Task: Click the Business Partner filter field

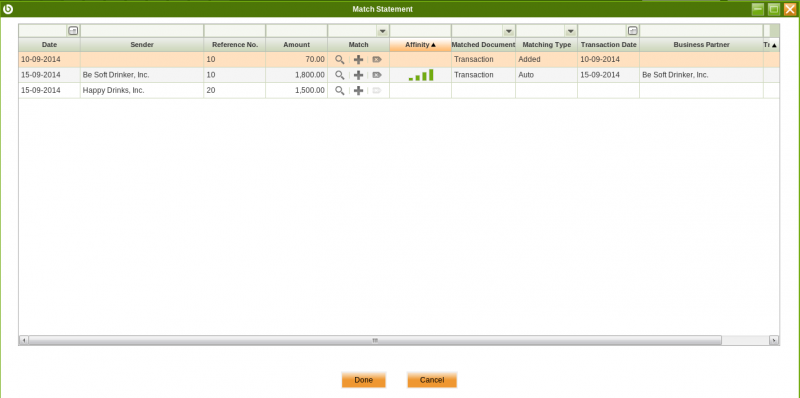Action: 702,31
